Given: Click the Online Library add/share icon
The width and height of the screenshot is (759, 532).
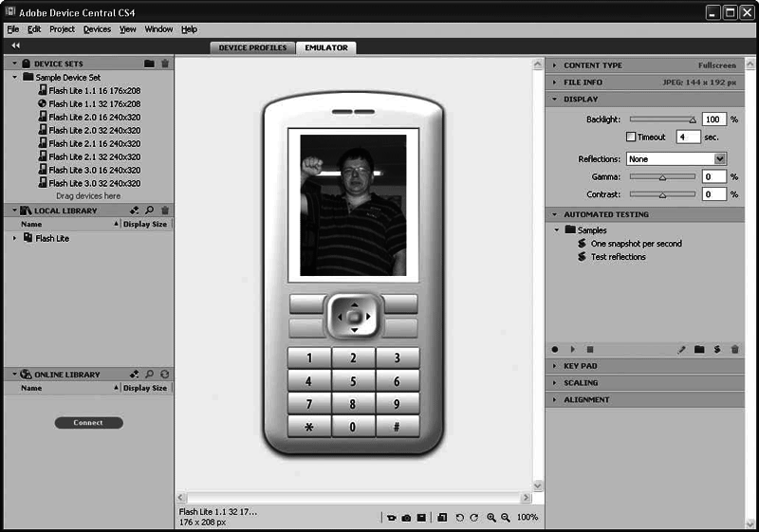Looking at the screenshot, I should pyautogui.click(x=134, y=374).
